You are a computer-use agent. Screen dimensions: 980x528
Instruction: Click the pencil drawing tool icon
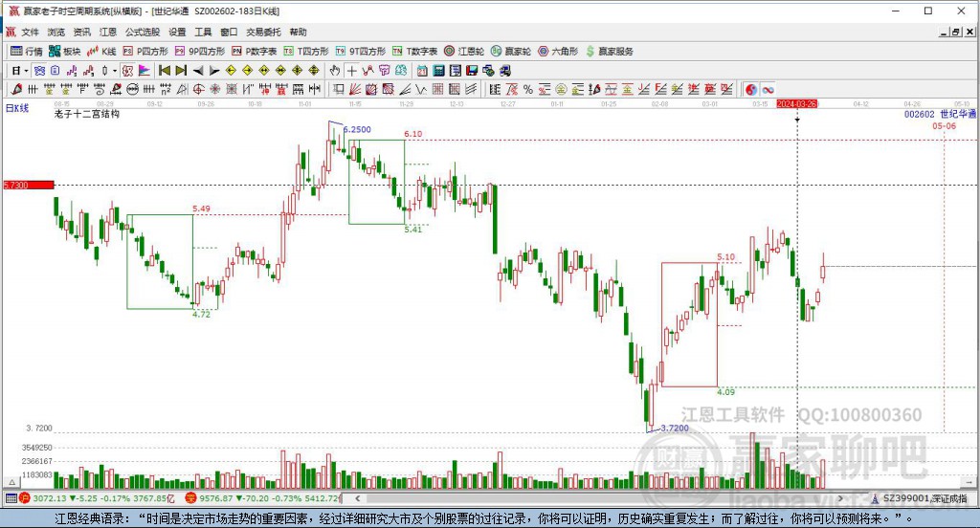17,89
